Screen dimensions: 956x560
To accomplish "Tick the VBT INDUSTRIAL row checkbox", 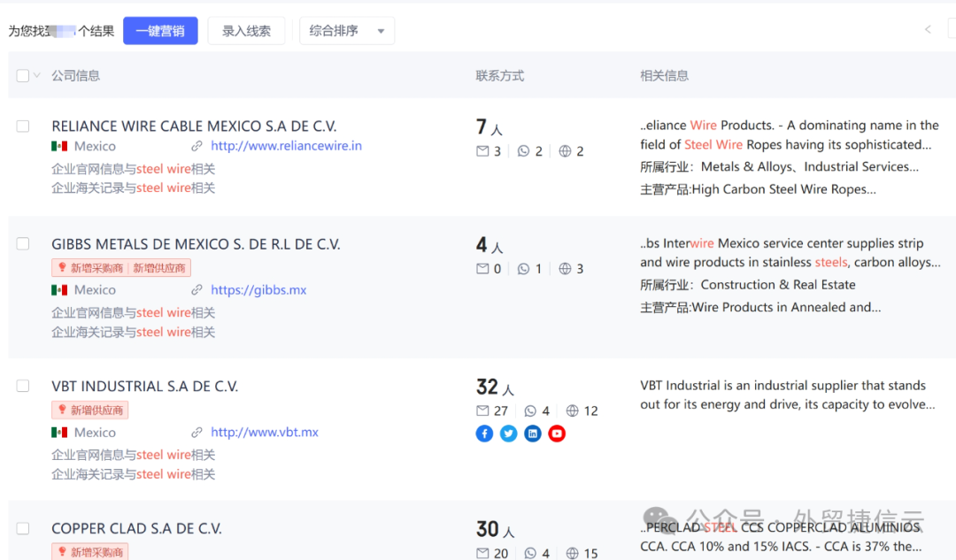I will pos(22,386).
